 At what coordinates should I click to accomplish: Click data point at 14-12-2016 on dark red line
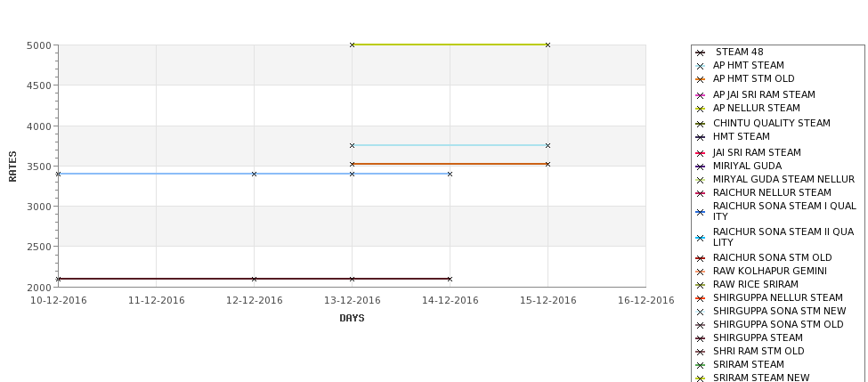click(450, 279)
